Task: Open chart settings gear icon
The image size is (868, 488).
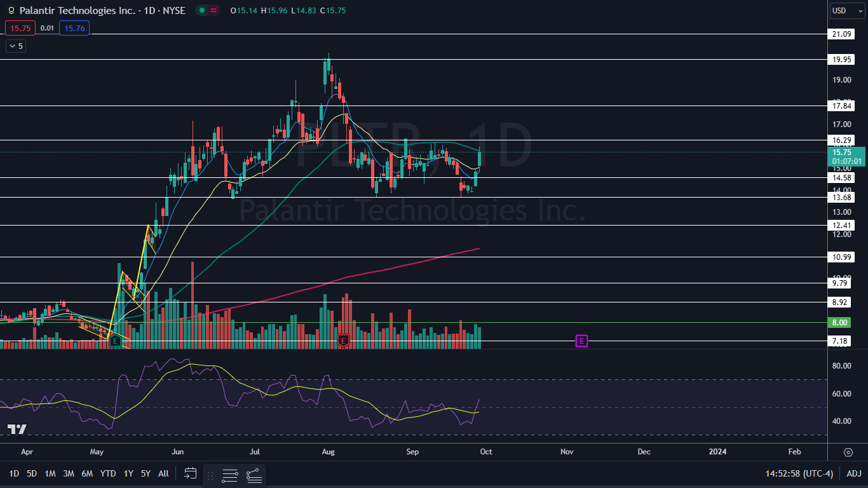Action: tap(848, 452)
